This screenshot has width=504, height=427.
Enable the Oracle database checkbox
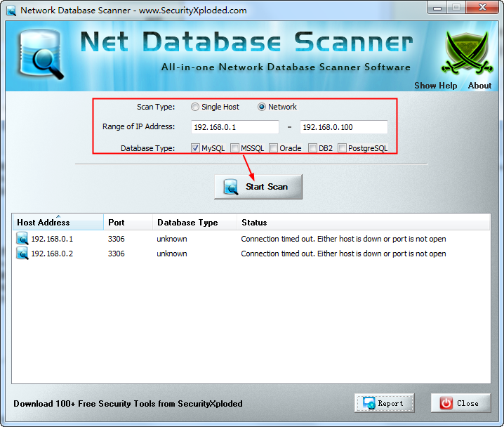273,148
